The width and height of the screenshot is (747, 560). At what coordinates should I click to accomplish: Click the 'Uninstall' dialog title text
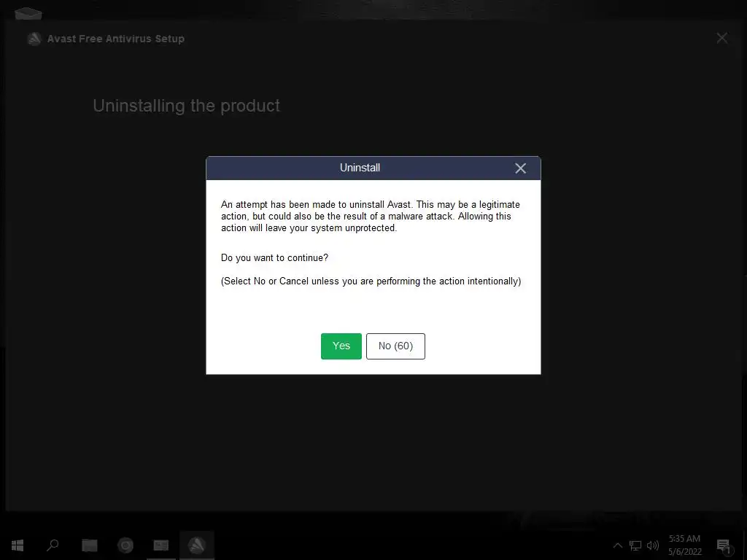[x=360, y=168]
